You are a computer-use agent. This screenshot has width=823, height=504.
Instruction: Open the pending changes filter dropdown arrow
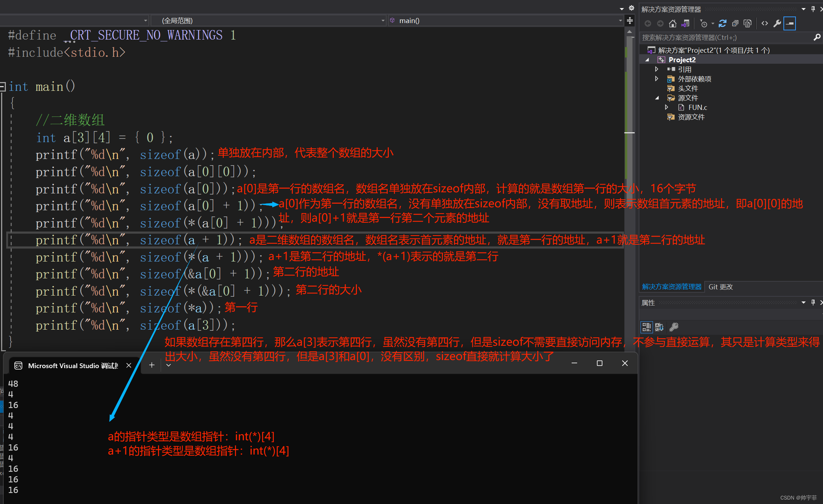(x=713, y=23)
